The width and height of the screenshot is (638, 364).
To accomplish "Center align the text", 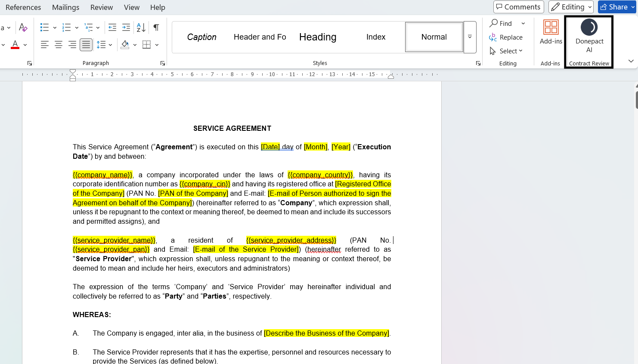I will (x=58, y=44).
